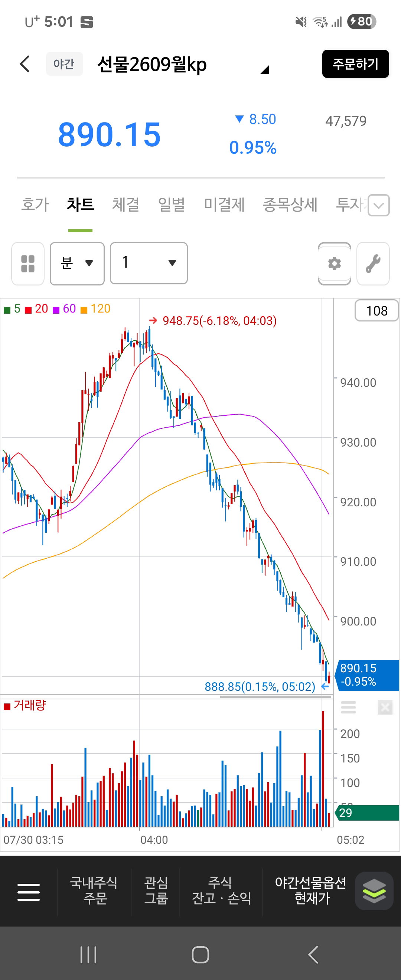Image resolution: width=401 pixels, height=980 pixels.
Task: Open the interval dropdown showing 1
Action: click(149, 263)
